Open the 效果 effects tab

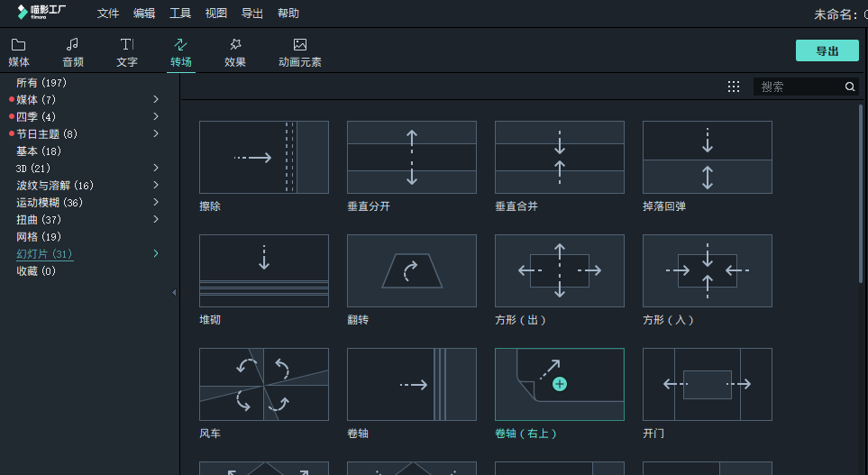[235, 52]
